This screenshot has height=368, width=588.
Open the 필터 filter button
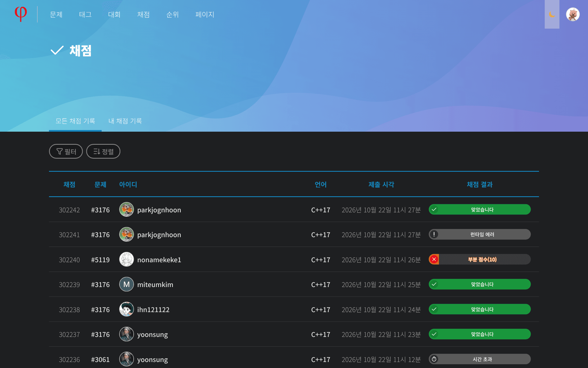click(x=66, y=151)
